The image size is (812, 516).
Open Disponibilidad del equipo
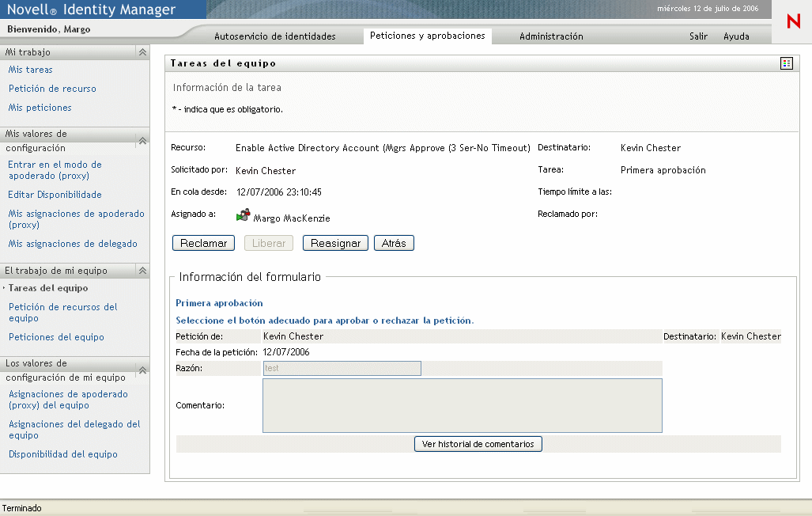pyautogui.click(x=63, y=454)
